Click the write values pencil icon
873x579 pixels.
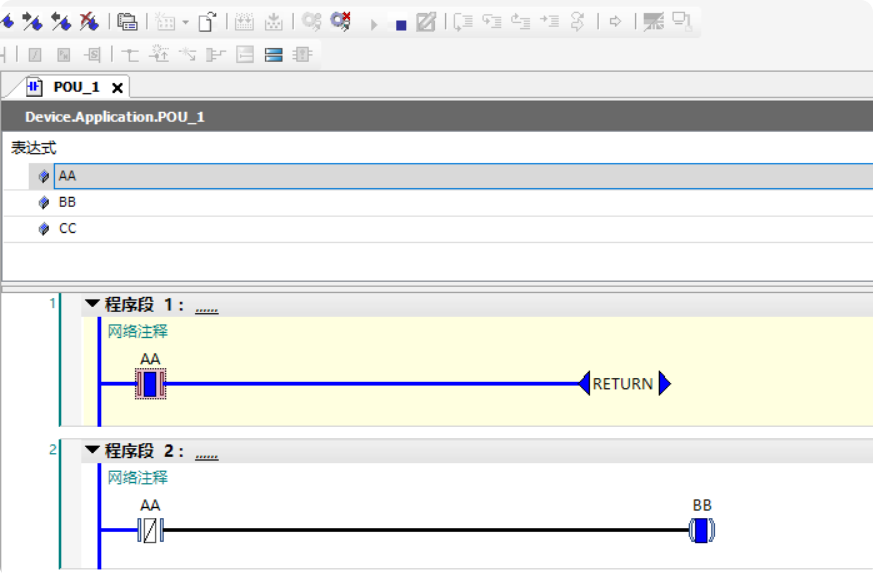(x=426, y=21)
